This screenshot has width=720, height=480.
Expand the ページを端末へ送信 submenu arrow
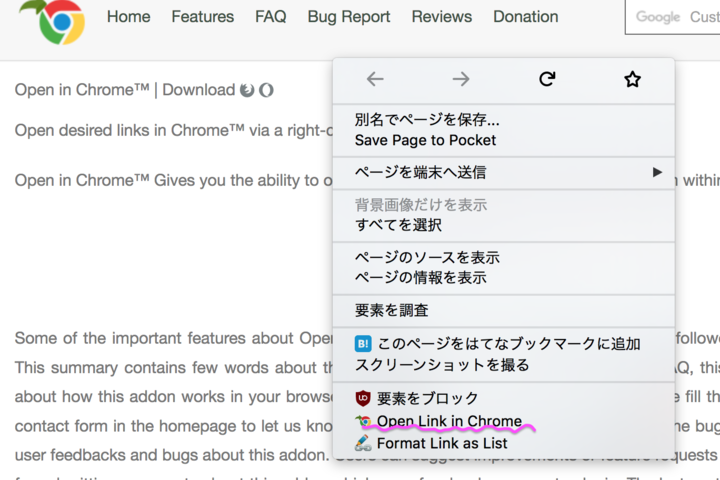(x=657, y=172)
